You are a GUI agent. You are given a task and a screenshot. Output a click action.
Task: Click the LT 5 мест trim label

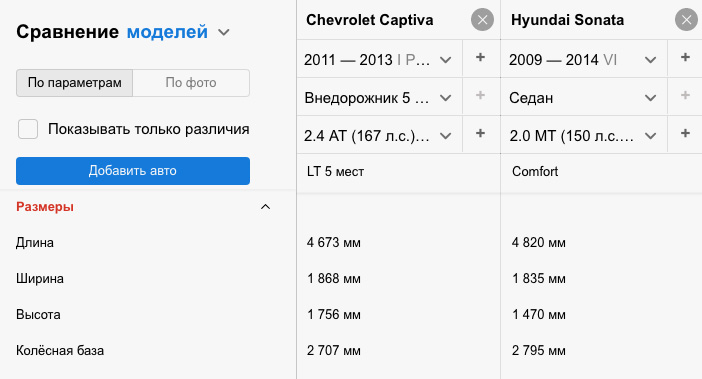(x=335, y=171)
